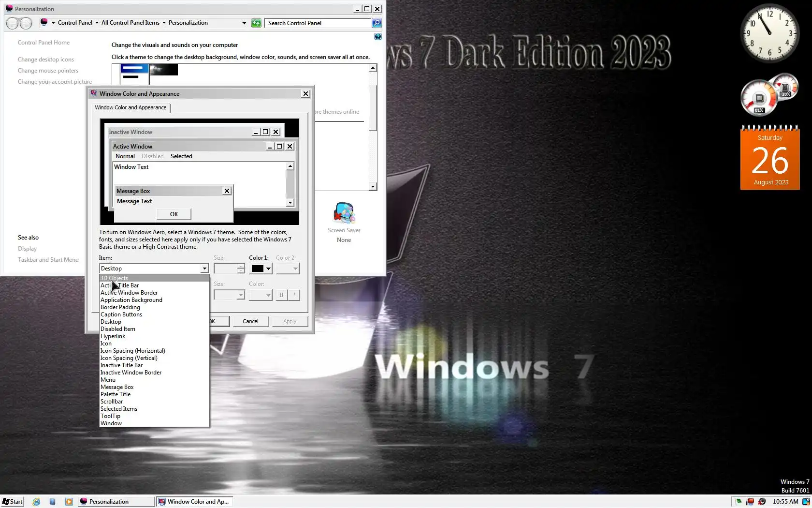The image size is (812, 508).
Task: Click the Control Panel icon in the address bar
Action: [x=44, y=22]
